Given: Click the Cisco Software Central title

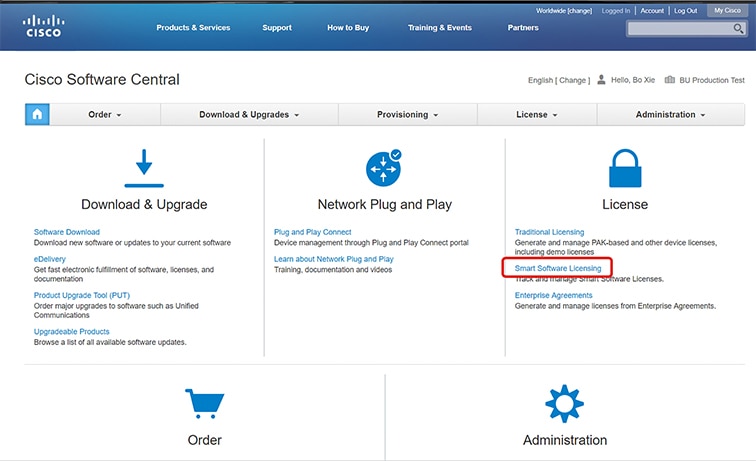Looking at the screenshot, I should click(x=102, y=79).
